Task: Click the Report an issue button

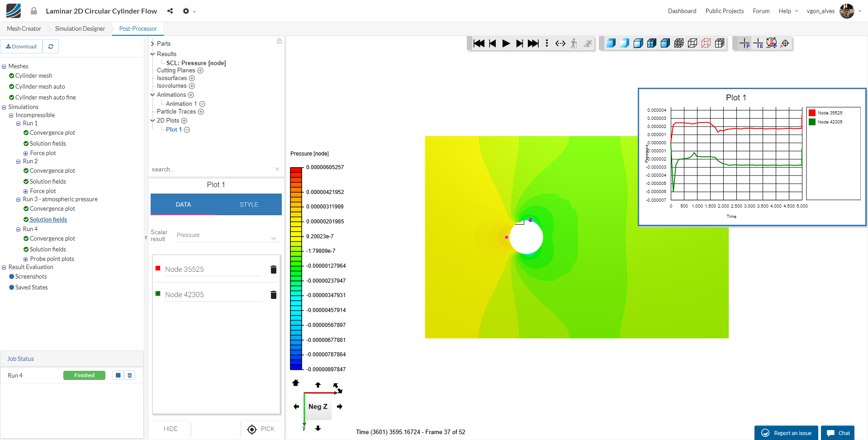Action: [786, 432]
